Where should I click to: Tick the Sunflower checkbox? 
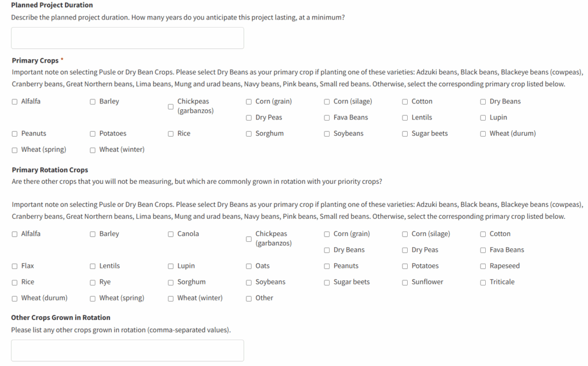[x=405, y=283]
